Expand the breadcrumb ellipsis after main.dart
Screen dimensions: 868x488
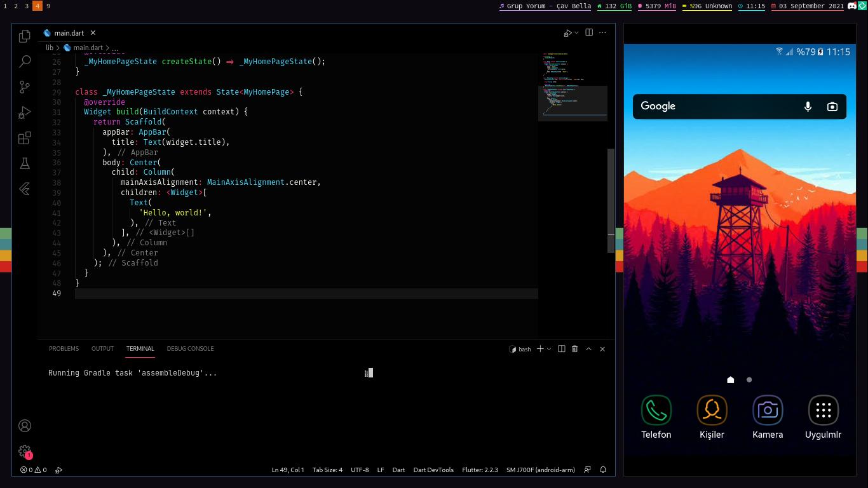115,48
